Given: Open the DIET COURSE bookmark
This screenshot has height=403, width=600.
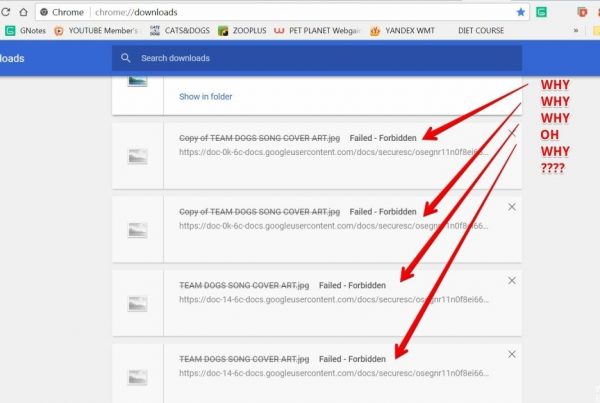Looking at the screenshot, I should tap(481, 31).
